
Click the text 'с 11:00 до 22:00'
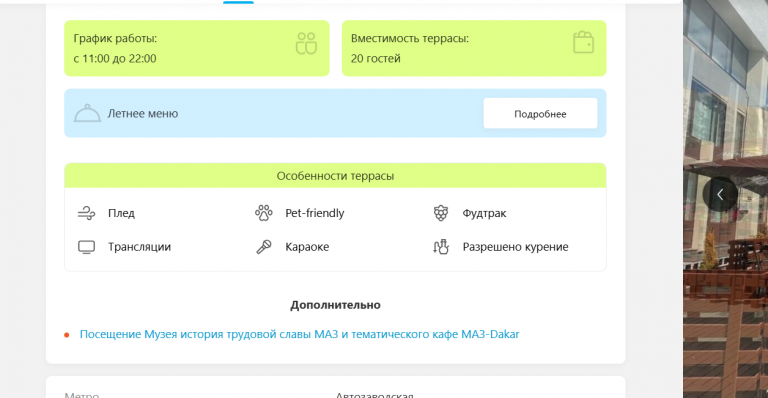point(115,59)
